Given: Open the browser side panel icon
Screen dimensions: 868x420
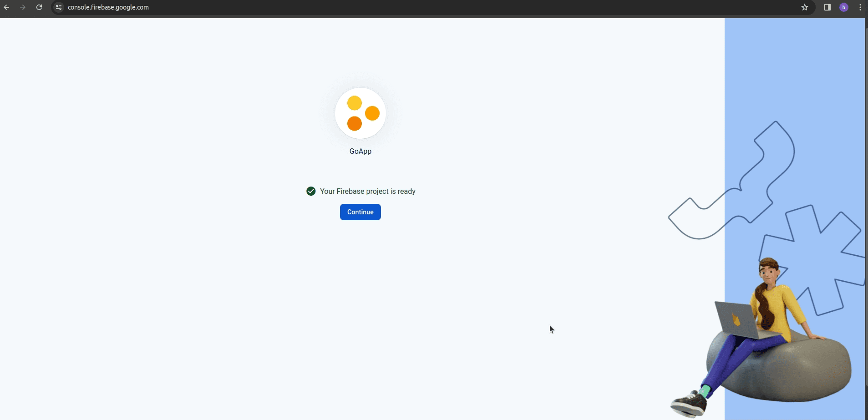Looking at the screenshot, I should [x=827, y=7].
